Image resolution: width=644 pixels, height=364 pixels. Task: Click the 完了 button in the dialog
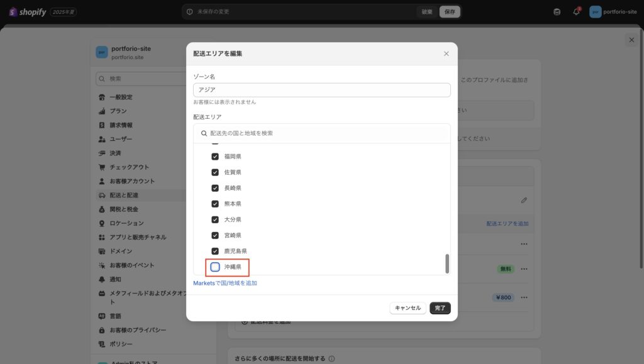(x=440, y=308)
